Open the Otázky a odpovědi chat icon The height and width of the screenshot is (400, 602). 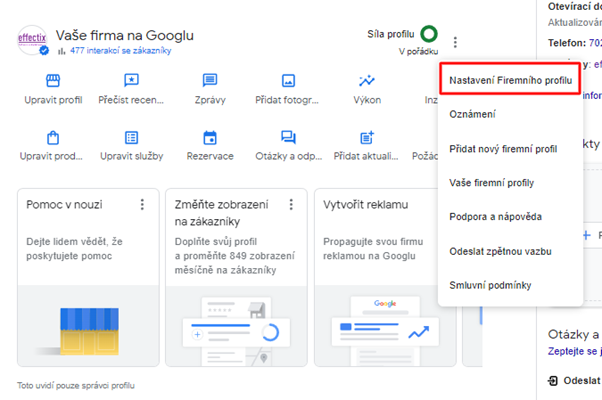pyautogui.click(x=288, y=137)
